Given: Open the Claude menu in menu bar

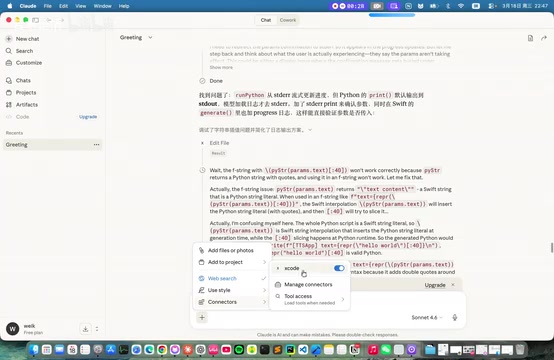Looking at the screenshot, I should 28,6.
